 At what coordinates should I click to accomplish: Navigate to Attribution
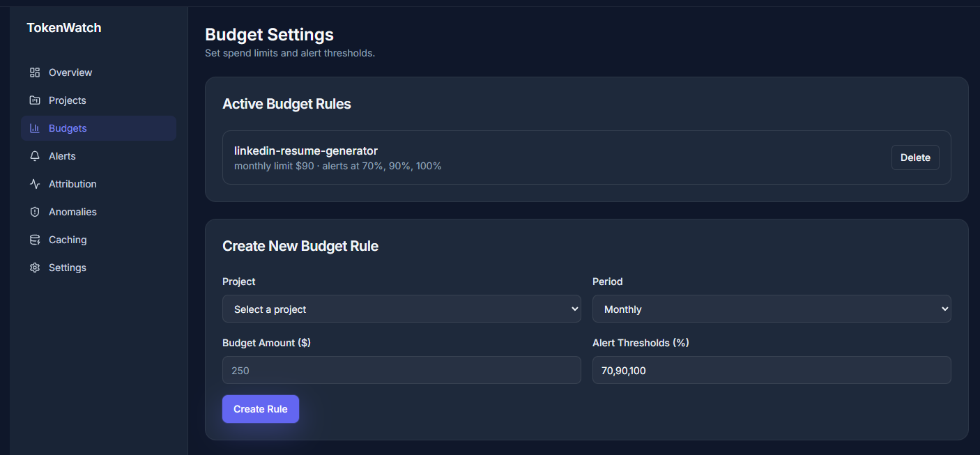point(98,184)
